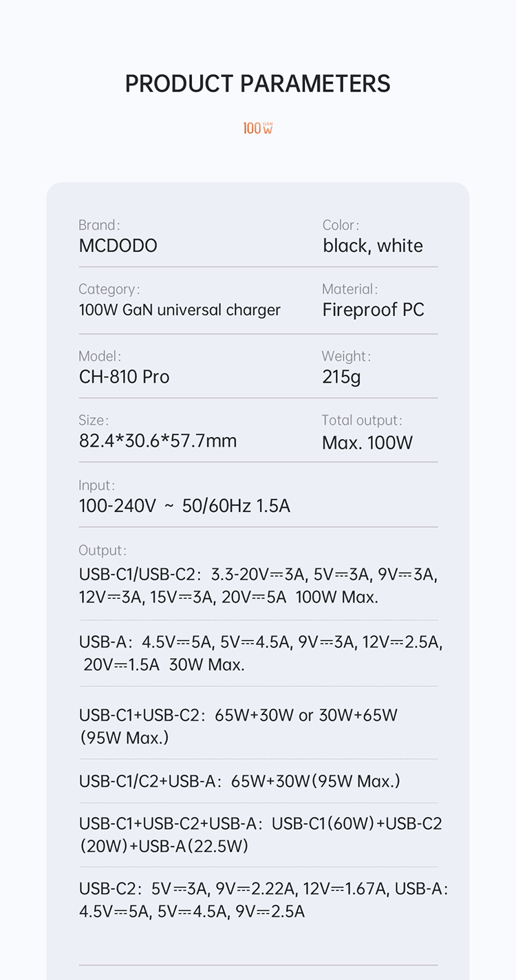Click the 215g weight value
Screen dimensions: 516x980
341,376
